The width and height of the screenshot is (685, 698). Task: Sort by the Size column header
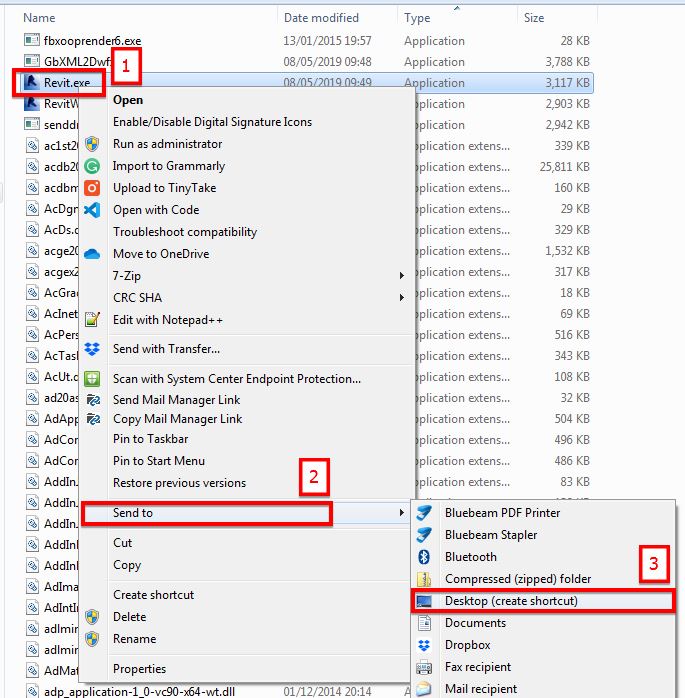(534, 18)
